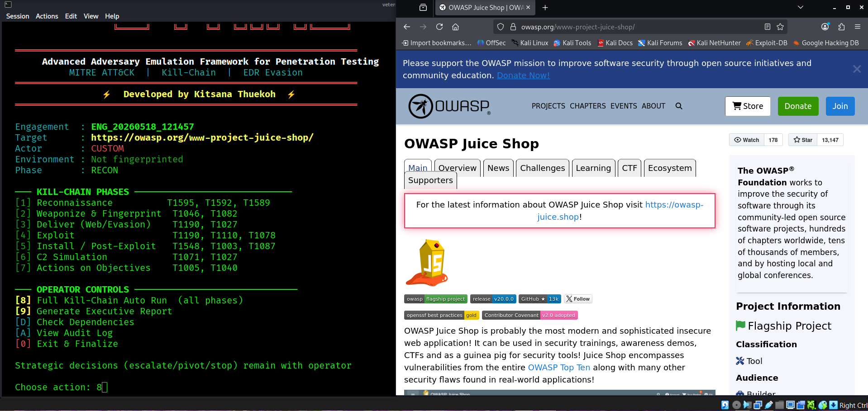Open a new browser tab
This screenshot has height=411, width=868.
(545, 8)
